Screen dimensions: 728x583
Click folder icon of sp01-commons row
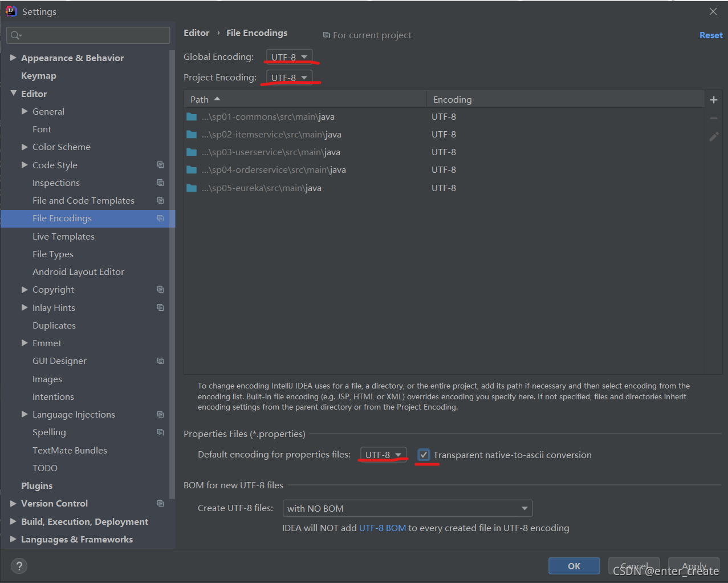[x=192, y=117]
